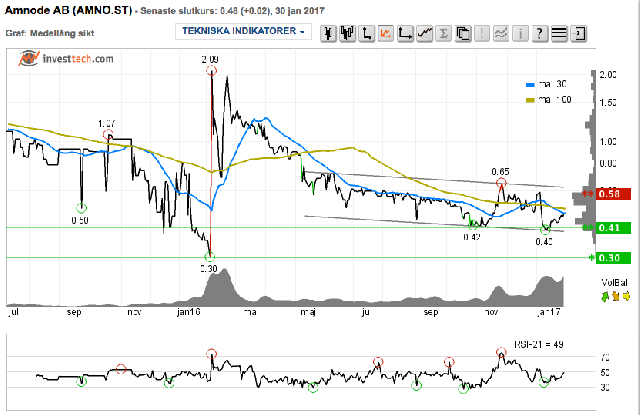Click the green VolBal up arrow
This screenshot has width=640, height=415.
(605, 296)
